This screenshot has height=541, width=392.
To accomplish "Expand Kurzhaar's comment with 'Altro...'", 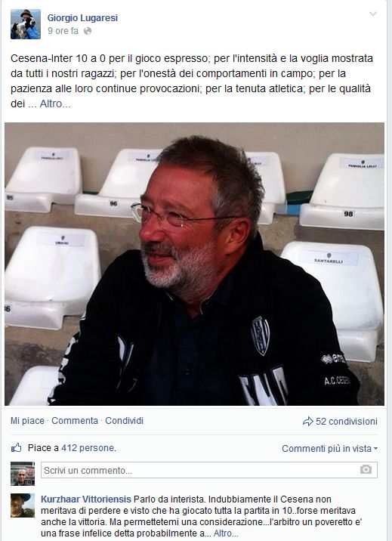I will [226, 533].
